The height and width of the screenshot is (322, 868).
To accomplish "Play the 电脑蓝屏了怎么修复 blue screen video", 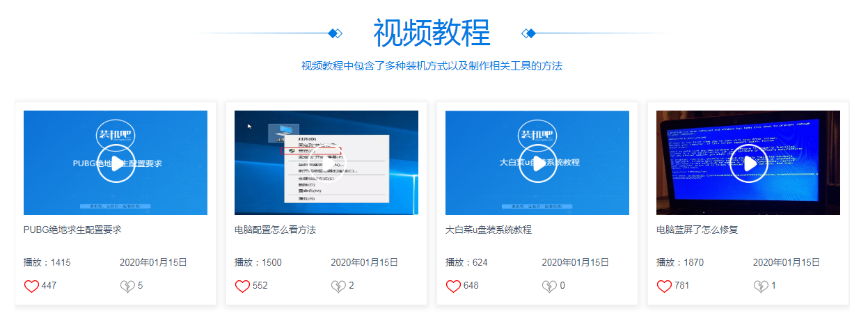I will [748, 163].
